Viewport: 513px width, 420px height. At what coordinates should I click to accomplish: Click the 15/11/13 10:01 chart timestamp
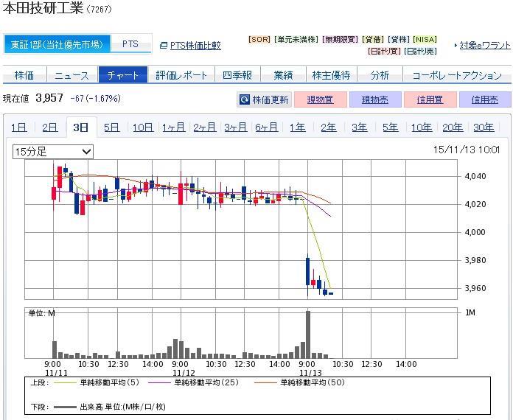tap(467, 150)
